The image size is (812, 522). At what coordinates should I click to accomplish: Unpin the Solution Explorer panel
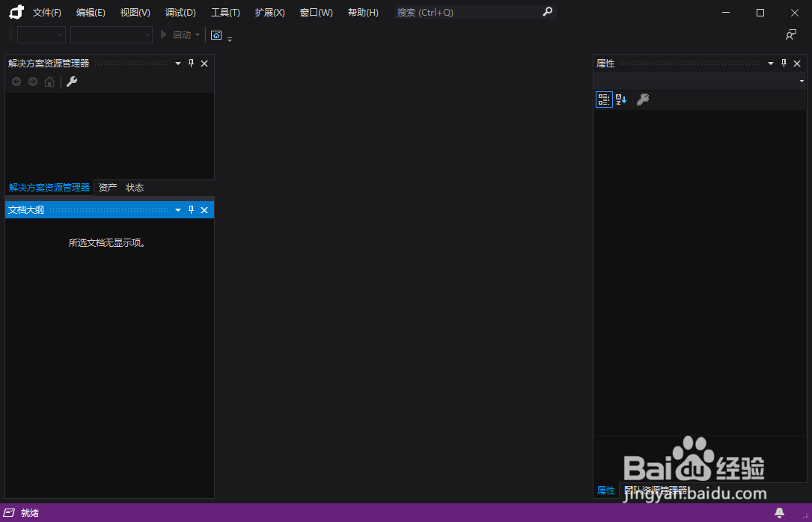click(x=191, y=64)
